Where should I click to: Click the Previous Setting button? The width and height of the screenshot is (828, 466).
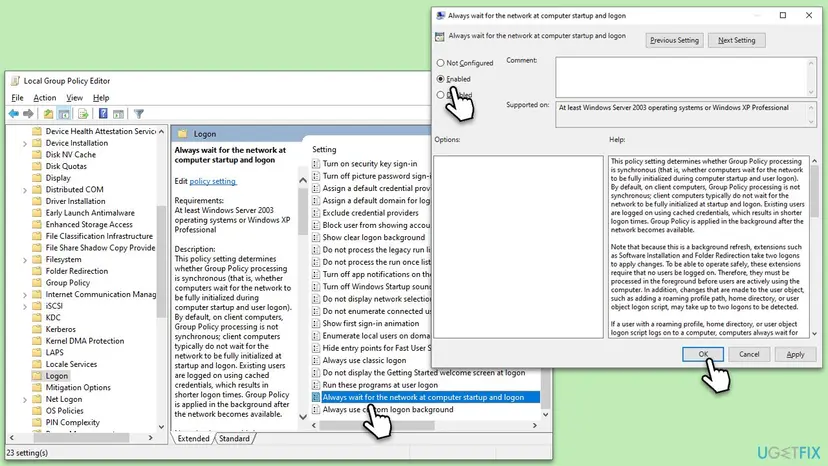click(x=674, y=40)
